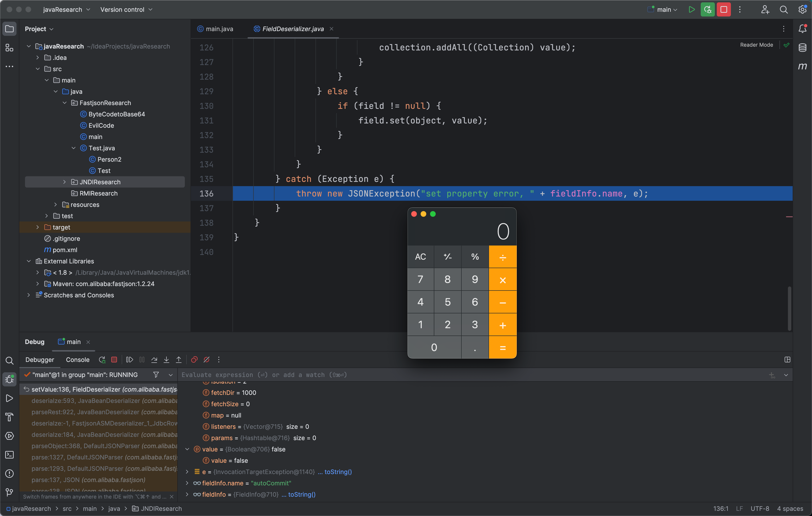Click the 7 key in Calculator

tap(421, 279)
